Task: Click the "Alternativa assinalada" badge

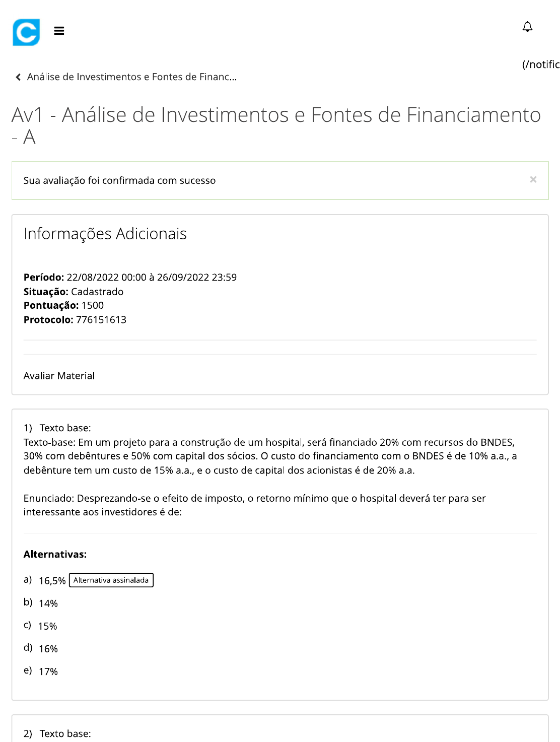Action: pyautogui.click(x=111, y=580)
